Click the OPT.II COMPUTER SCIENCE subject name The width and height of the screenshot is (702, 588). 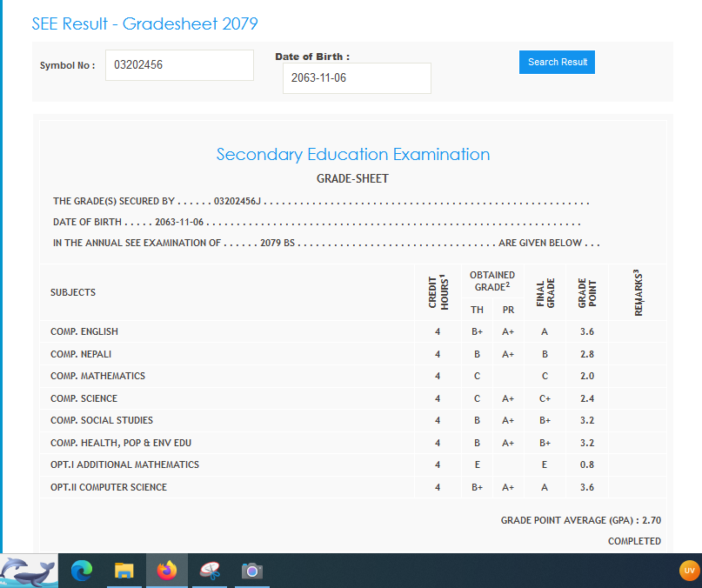tap(109, 487)
